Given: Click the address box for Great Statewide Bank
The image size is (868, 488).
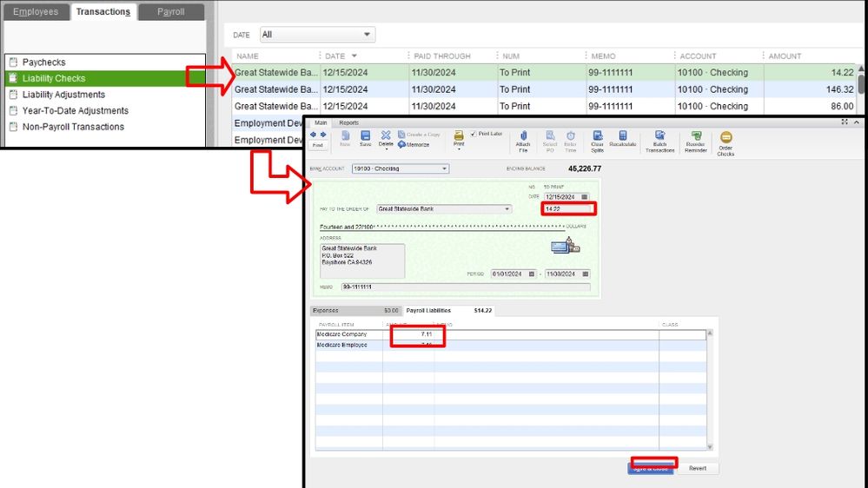Looking at the screenshot, I should [x=362, y=260].
